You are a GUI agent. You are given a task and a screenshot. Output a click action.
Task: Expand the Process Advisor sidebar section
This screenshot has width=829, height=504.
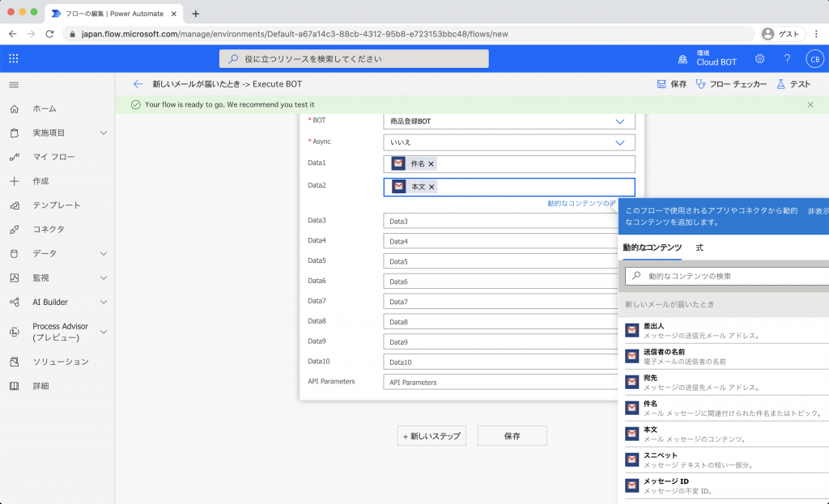[104, 332]
